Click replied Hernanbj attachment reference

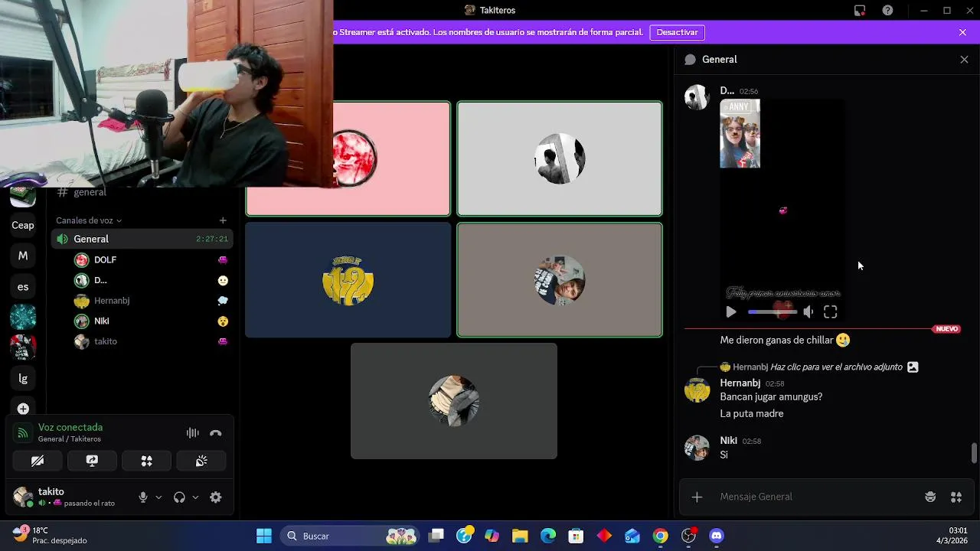[836, 367]
